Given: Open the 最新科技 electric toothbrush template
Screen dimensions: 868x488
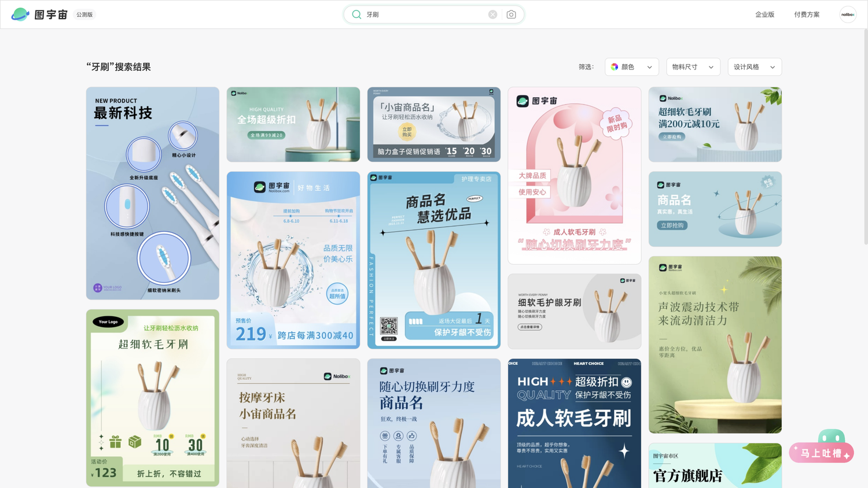Looking at the screenshot, I should tap(153, 194).
